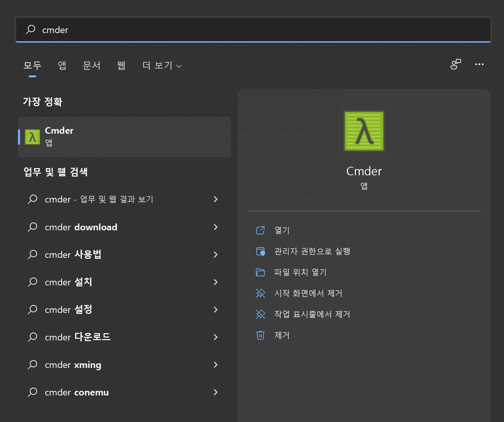Click the unpin icon for 시작 화면에서 제거
504x422 pixels.
coord(261,293)
